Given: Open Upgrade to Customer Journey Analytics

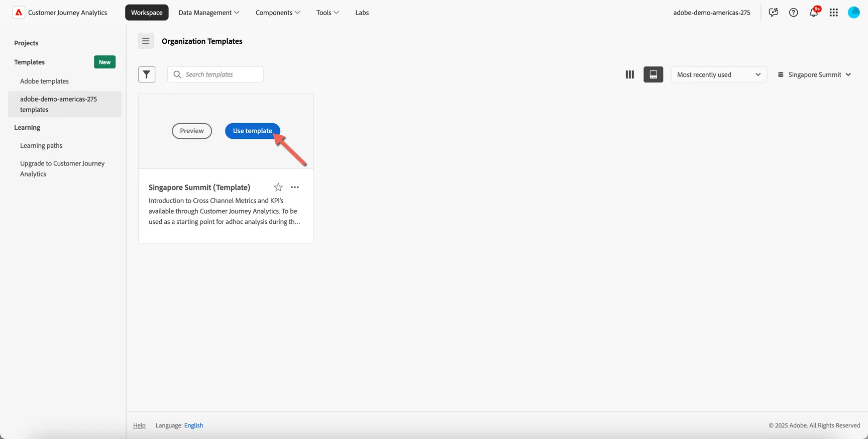Looking at the screenshot, I should pos(63,168).
